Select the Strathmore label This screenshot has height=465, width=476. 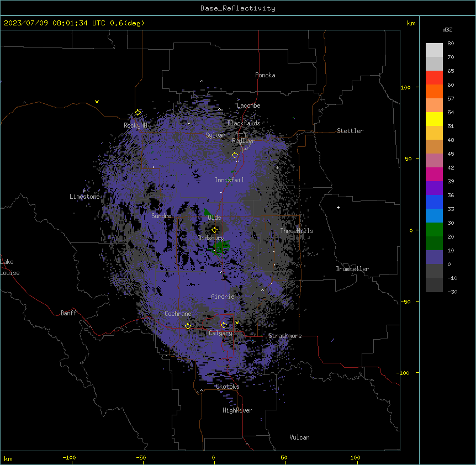[285, 336]
